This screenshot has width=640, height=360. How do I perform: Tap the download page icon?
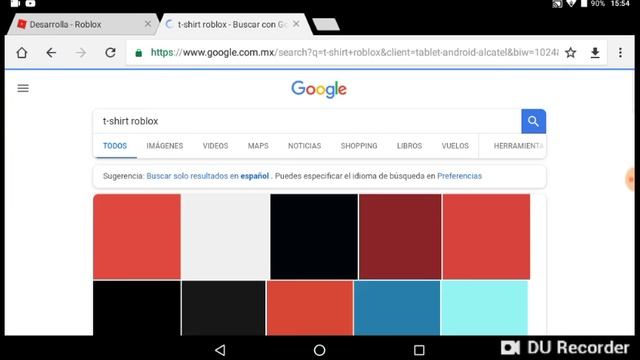click(x=595, y=53)
